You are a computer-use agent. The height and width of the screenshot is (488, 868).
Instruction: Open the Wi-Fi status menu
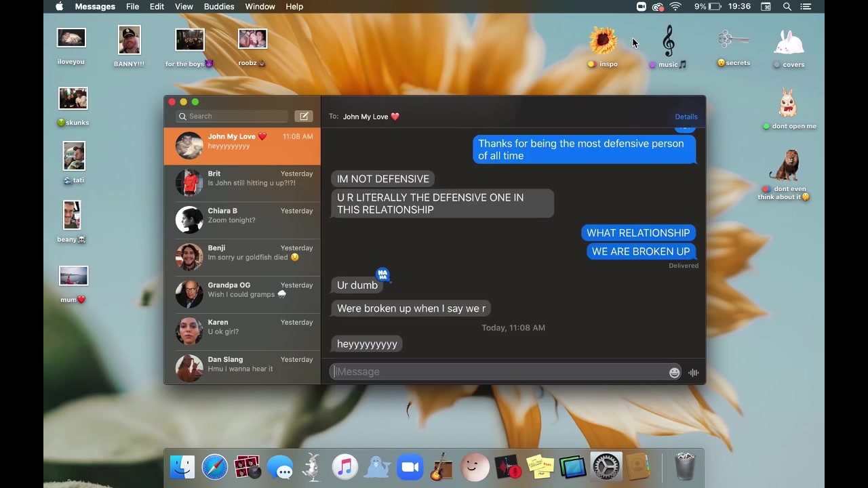point(675,7)
